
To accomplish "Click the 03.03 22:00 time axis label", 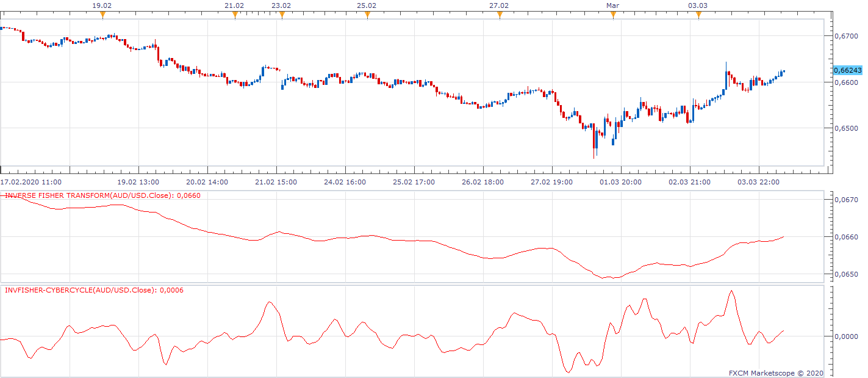I will point(759,182).
